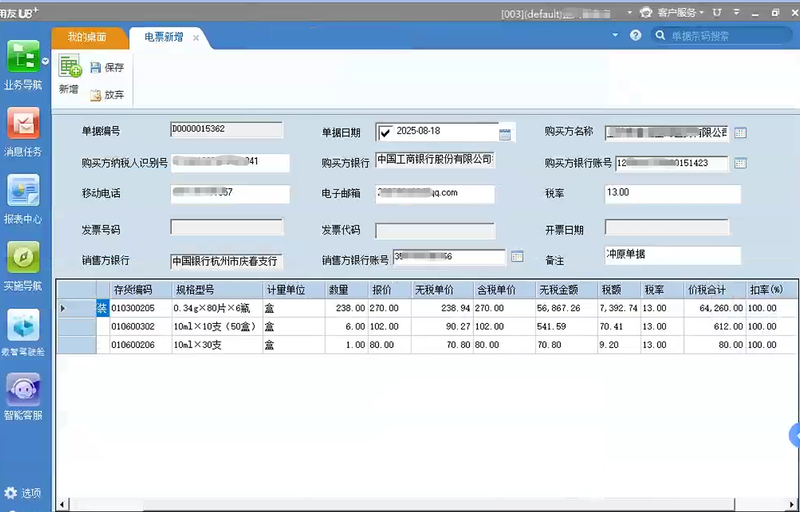This screenshot has width=800, height=512.
Task: Click the 开票日期 field
Action: click(x=667, y=227)
